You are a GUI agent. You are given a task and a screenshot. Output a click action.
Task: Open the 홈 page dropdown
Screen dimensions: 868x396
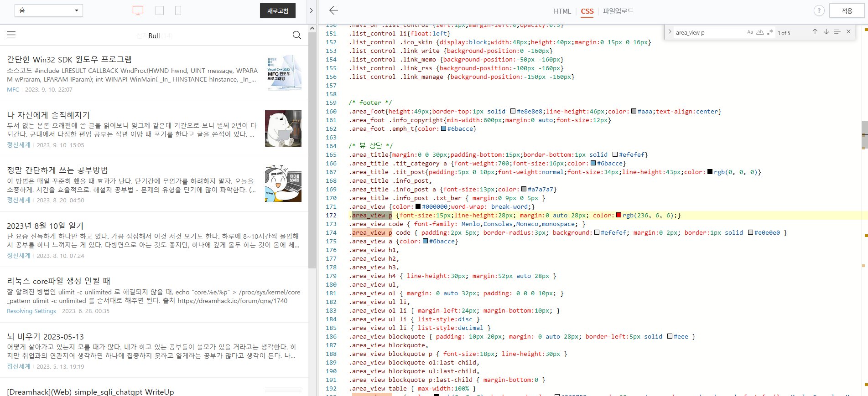[49, 10]
